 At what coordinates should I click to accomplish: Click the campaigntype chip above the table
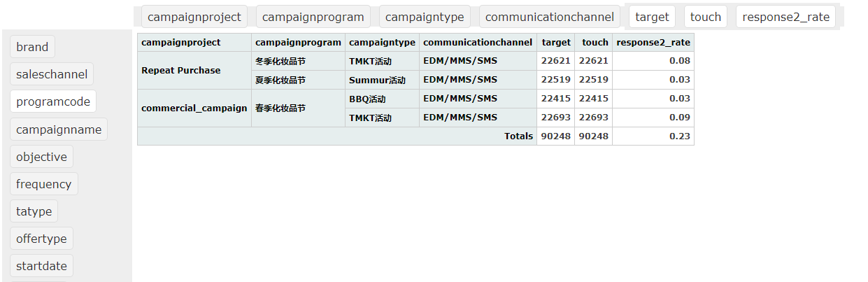pyautogui.click(x=425, y=17)
